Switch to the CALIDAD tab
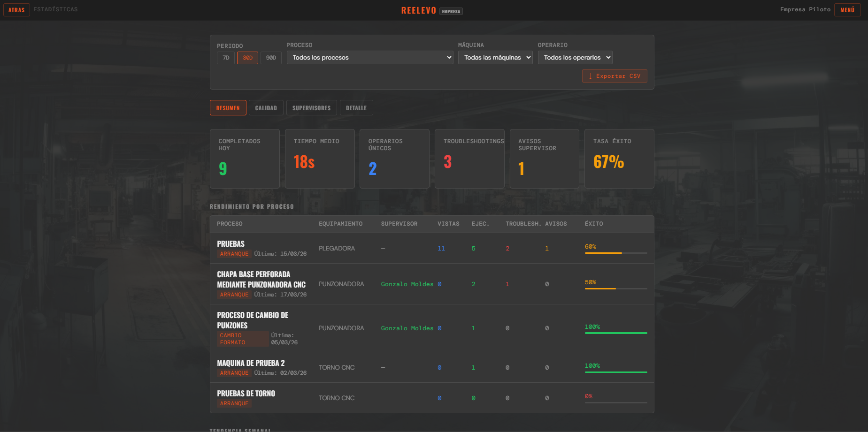Image resolution: width=868 pixels, height=432 pixels. pos(266,107)
